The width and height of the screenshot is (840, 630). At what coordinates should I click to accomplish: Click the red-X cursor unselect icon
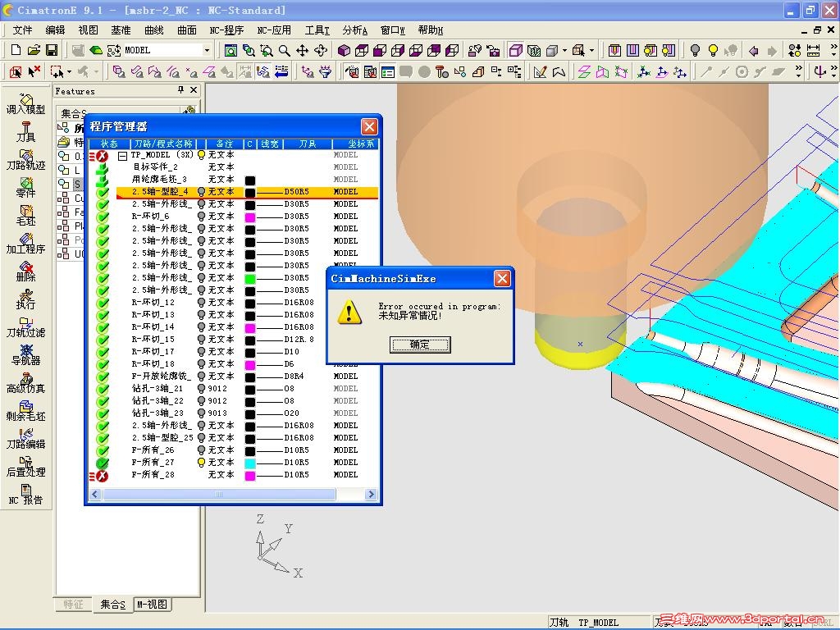click(x=34, y=71)
